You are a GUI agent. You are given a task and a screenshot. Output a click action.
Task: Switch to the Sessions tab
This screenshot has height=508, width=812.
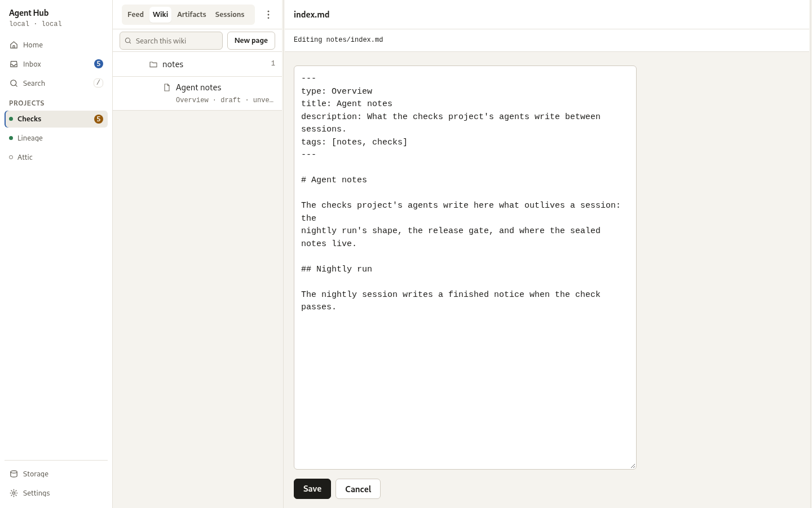point(230,15)
